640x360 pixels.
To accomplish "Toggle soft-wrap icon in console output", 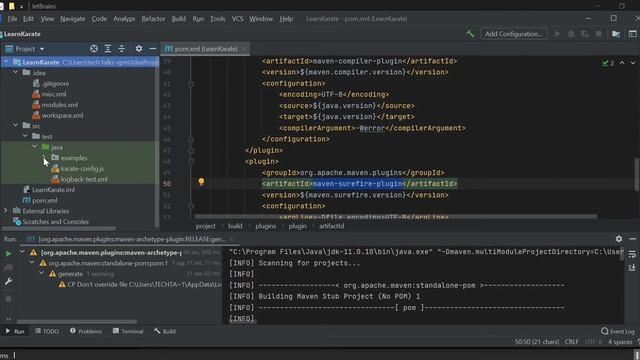I will pyautogui.click(x=632, y=254).
